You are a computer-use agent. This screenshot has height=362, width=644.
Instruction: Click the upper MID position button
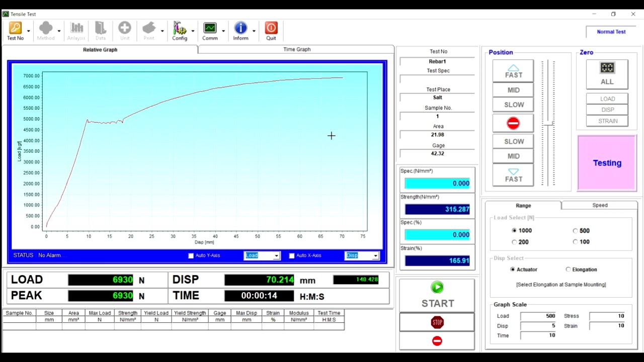click(x=513, y=90)
